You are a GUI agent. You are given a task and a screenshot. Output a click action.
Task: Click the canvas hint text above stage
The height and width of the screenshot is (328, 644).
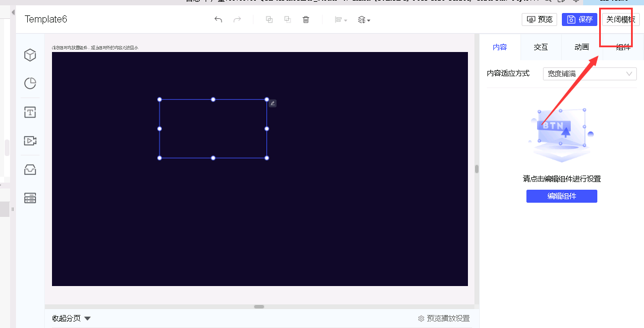(x=95, y=48)
